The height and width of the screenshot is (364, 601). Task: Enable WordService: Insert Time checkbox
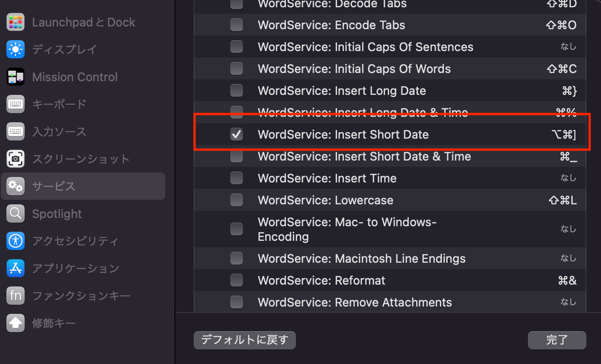(x=237, y=178)
